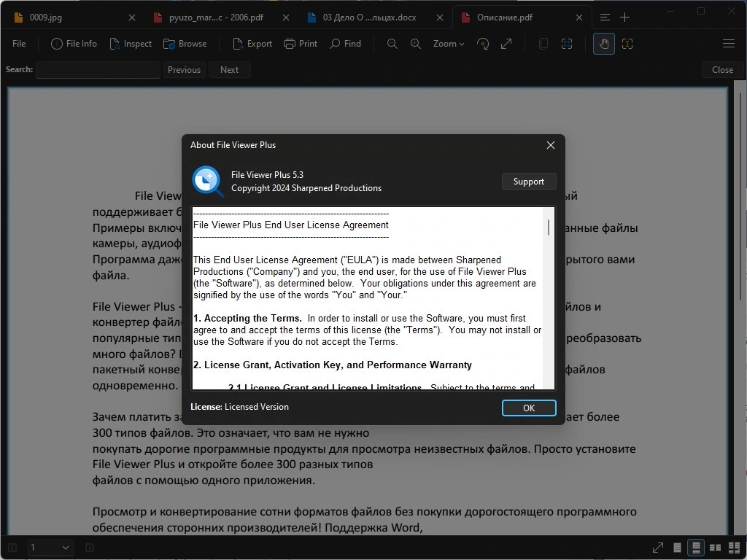The image size is (747, 560).
Task: Click the toolbar fit-to-window arrow icon
Action: 506,44
